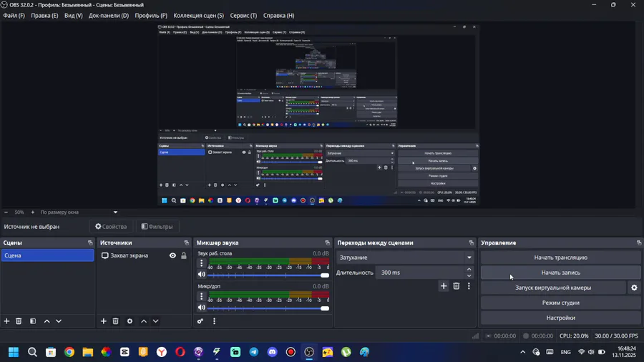Toggle visibility of Захват экрана source
This screenshot has width=644, height=362.
coord(172,255)
